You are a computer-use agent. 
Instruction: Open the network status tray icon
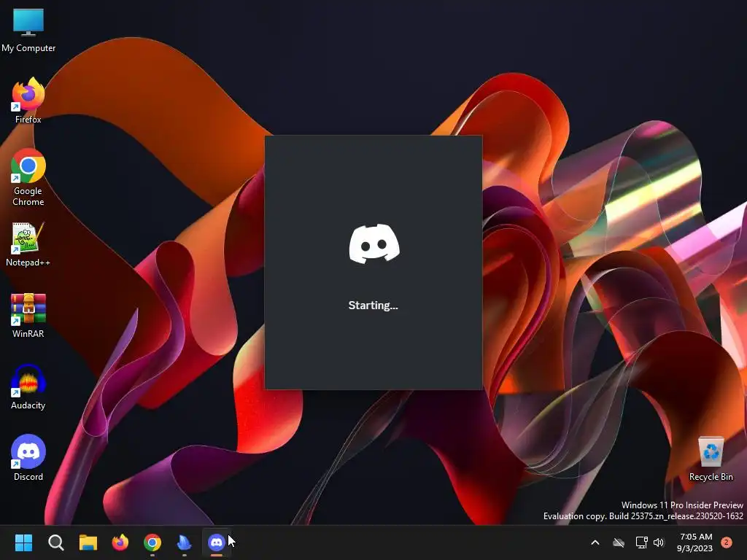641,542
